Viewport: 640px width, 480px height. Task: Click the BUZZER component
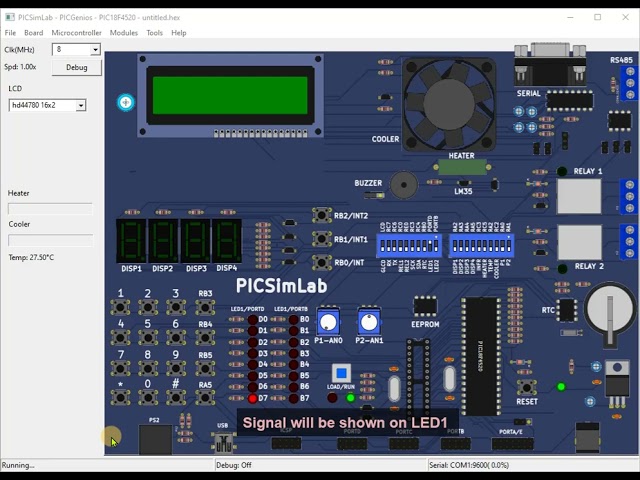coord(404,185)
